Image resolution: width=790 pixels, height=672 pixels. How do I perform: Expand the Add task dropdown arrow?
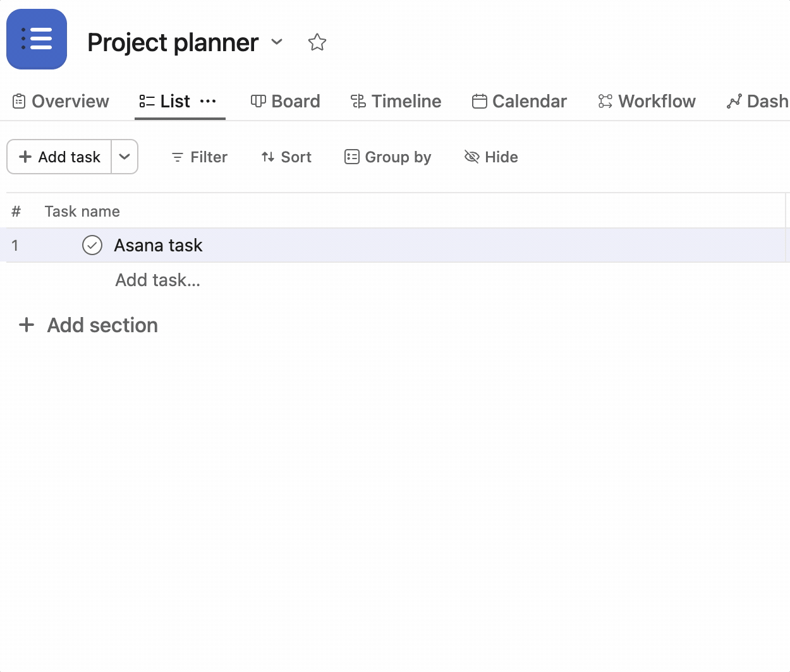(x=125, y=157)
